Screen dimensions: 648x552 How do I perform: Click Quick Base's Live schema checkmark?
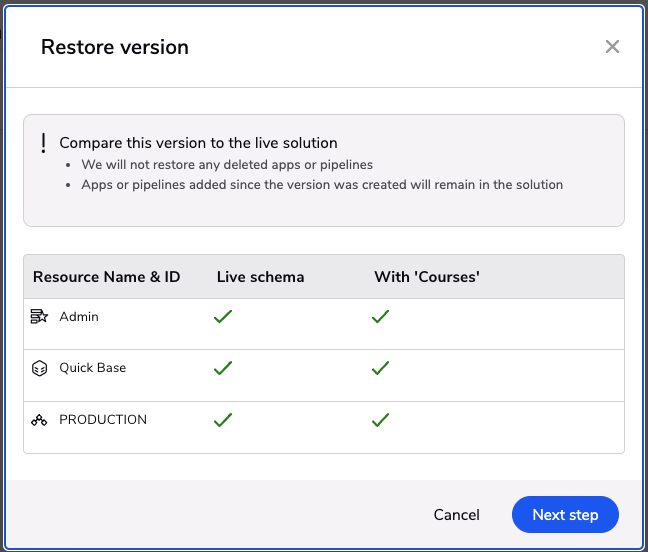(223, 368)
